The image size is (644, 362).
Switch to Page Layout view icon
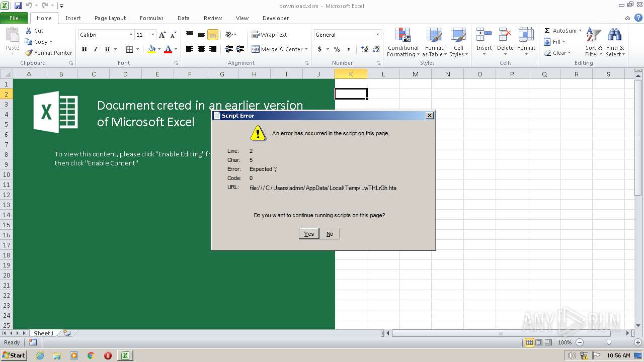tap(539, 342)
